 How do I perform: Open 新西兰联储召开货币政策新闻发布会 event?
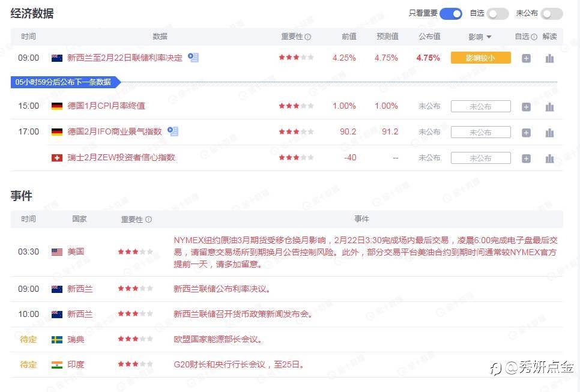click(243, 314)
